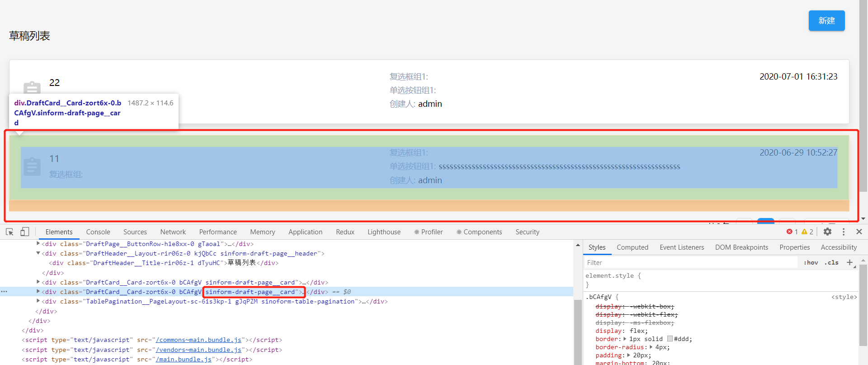
Task: Open the Memory tab
Action: (263, 232)
